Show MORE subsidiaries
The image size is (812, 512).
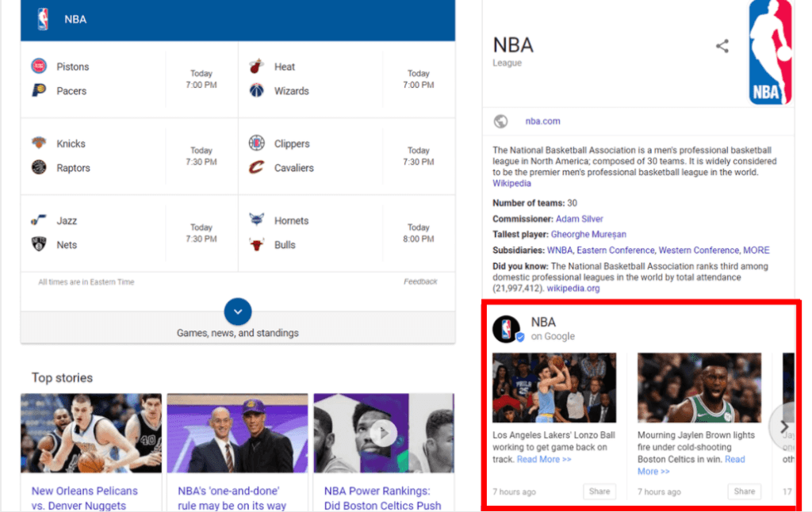pos(756,250)
